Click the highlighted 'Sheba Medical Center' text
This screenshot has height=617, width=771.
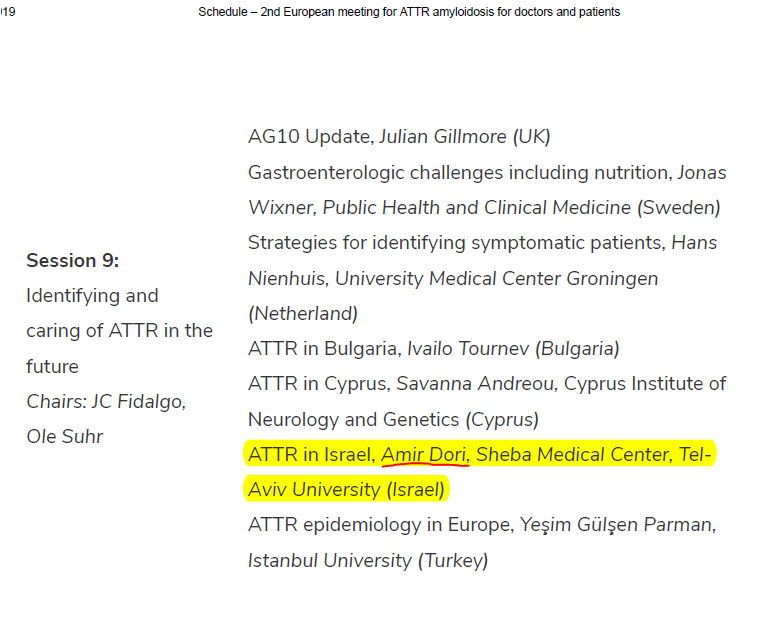[x=572, y=456]
